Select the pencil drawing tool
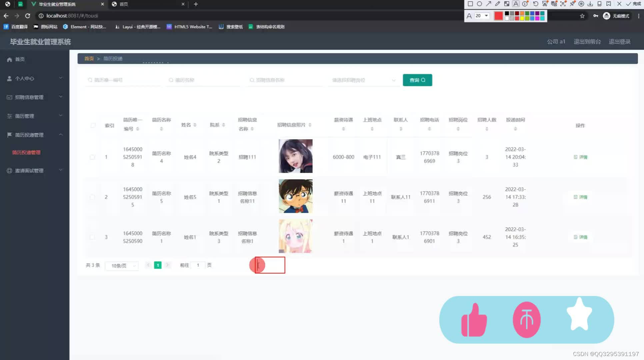 click(x=497, y=4)
